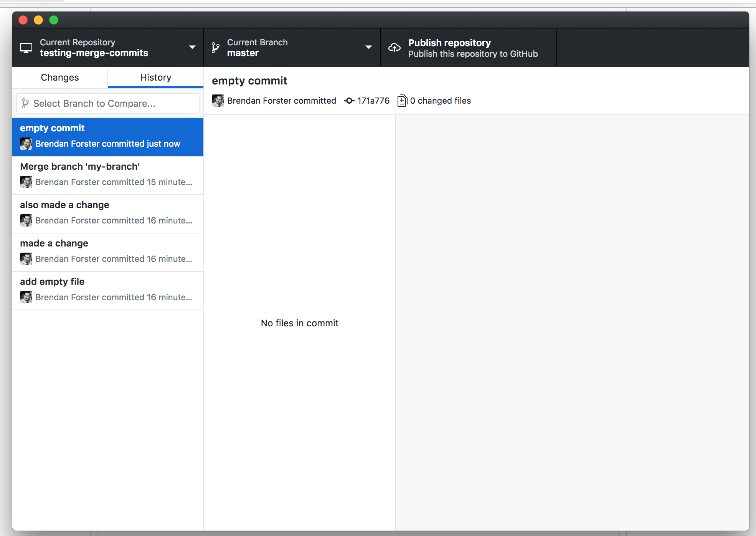Screen dimensions: 756x536
Task: Click the branch icon next to Current Branch
Action: pyautogui.click(x=215, y=47)
